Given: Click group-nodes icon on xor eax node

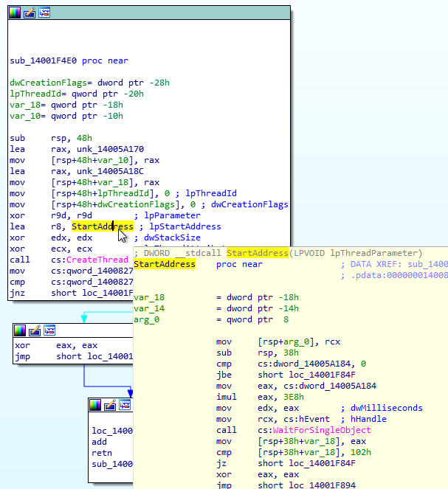Looking at the screenshot, I should [49, 330].
